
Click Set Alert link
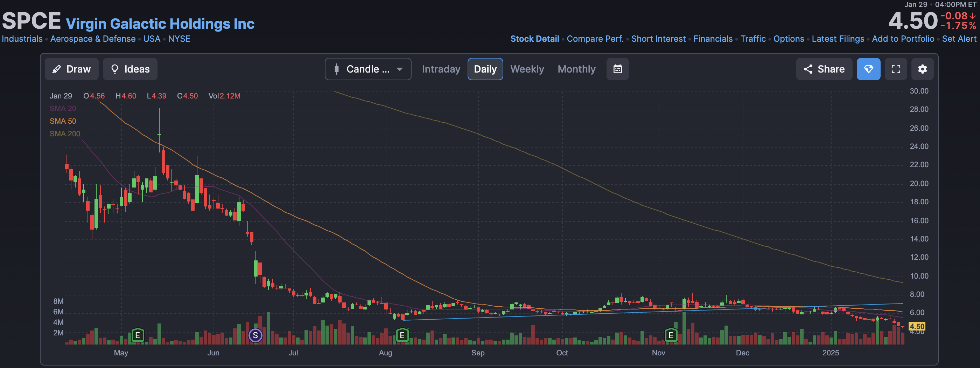coord(959,39)
